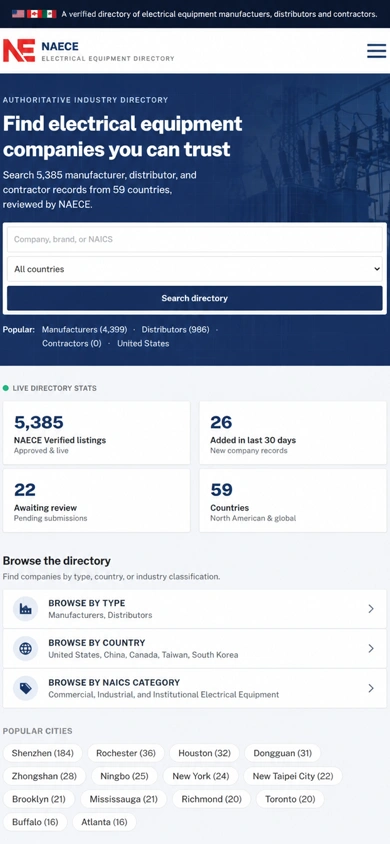Click the verified directory banner text
Screen dimensions: 390x844
tap(219, 14)
